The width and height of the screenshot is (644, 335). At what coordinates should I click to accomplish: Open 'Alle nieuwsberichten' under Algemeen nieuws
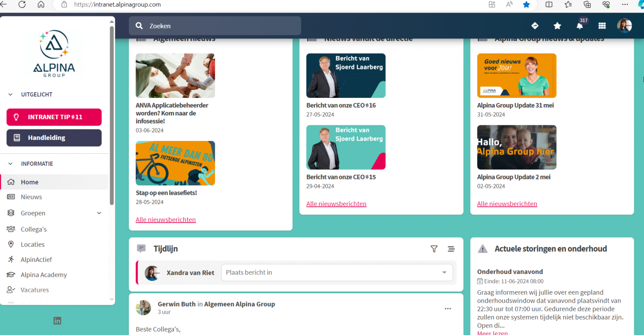166,219
